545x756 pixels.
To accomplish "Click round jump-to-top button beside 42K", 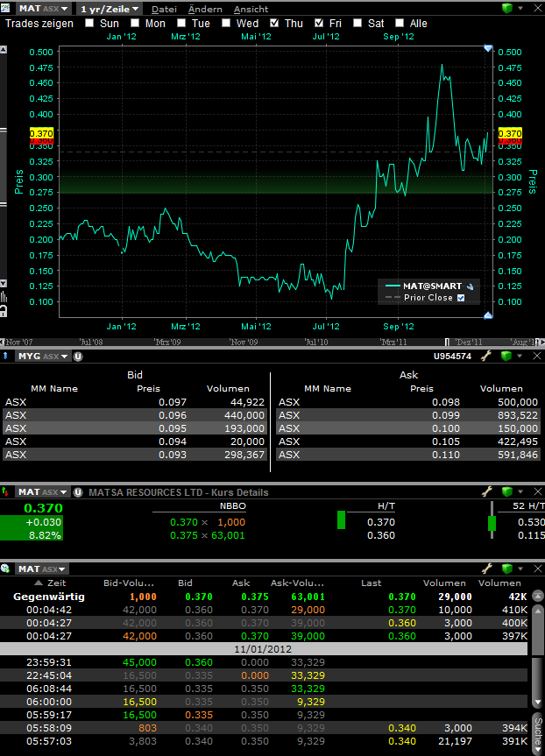I will pyautogui.click(x=538, y=596).
